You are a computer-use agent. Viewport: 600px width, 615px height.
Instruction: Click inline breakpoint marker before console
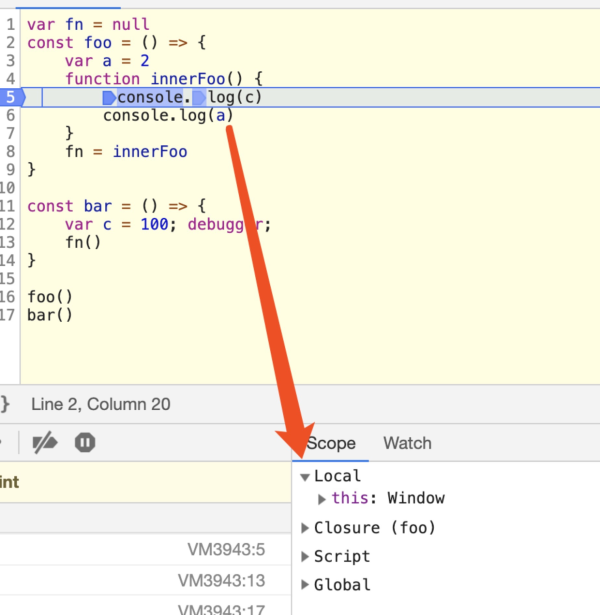(109, 98)
